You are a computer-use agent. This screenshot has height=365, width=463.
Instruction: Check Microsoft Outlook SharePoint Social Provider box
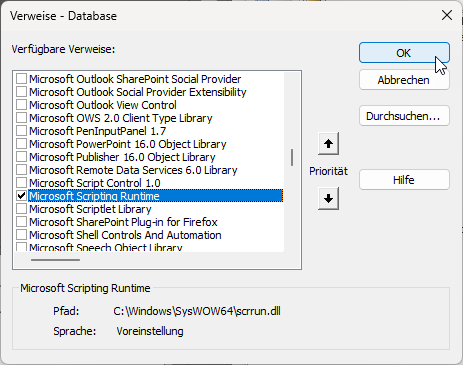click(22, 79)
